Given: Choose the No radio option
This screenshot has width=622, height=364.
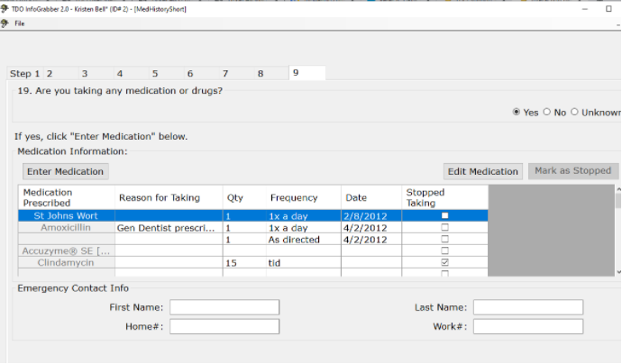Looking at the screenshot, I should [547, 113].
